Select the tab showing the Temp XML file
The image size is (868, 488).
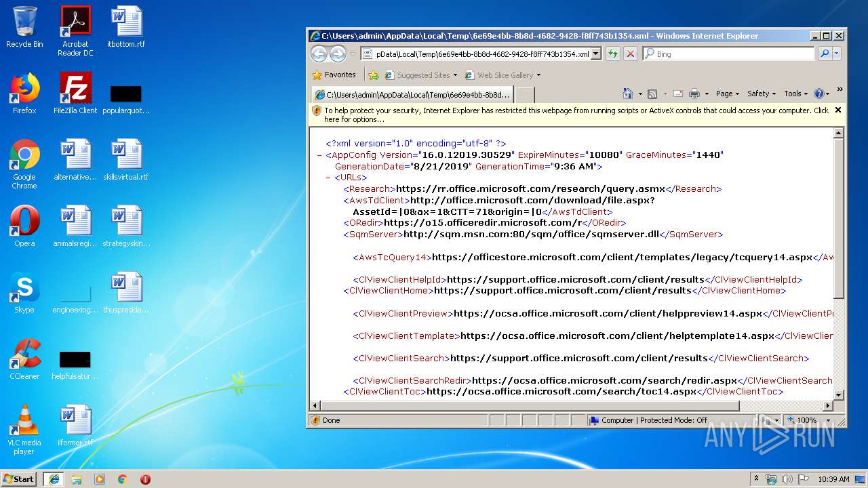[412, 95]
